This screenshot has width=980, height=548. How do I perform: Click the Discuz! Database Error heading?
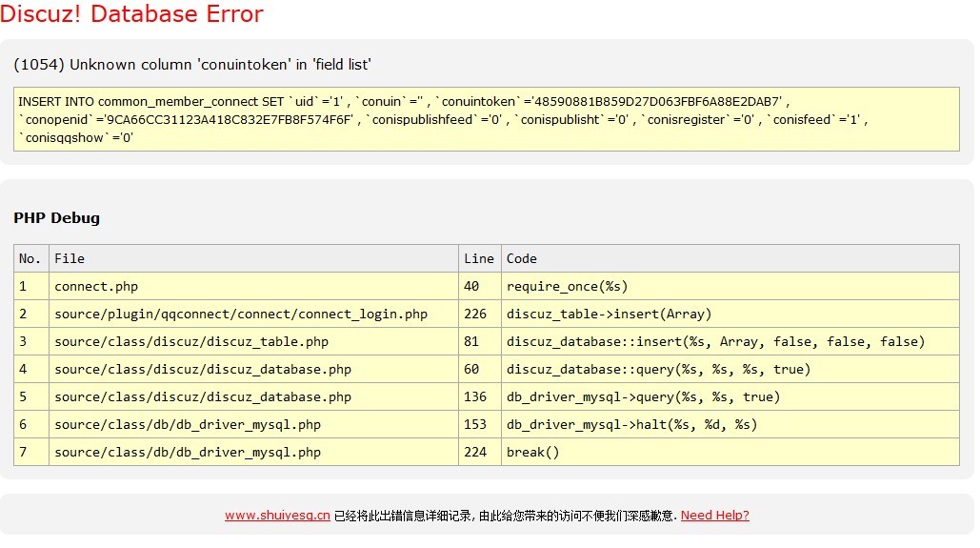(x=132, y=14)
